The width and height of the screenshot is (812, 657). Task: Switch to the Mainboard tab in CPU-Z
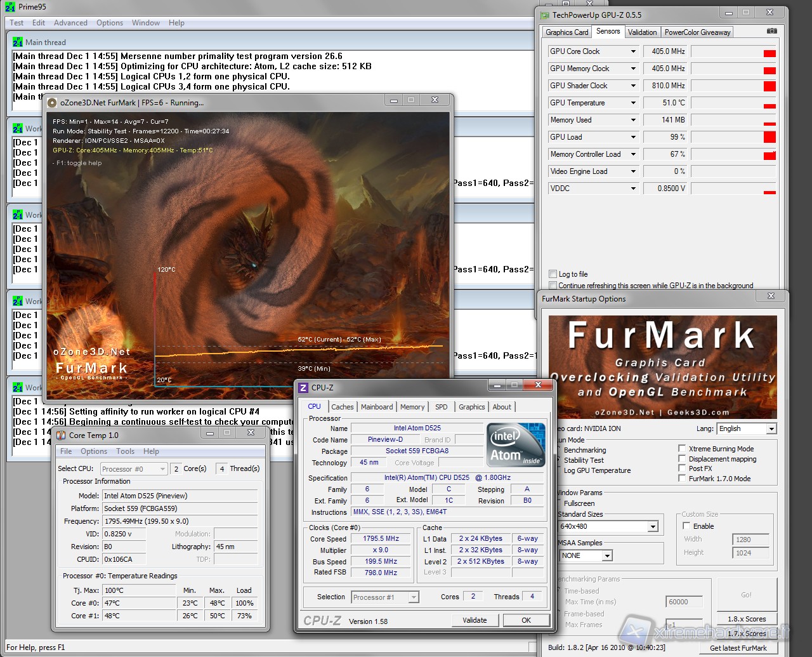[377, 407]
